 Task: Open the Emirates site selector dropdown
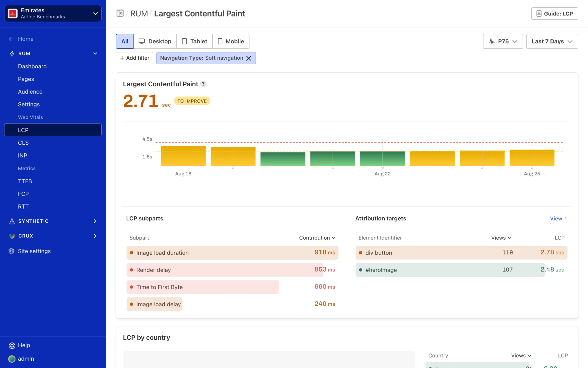pos(53,13)
